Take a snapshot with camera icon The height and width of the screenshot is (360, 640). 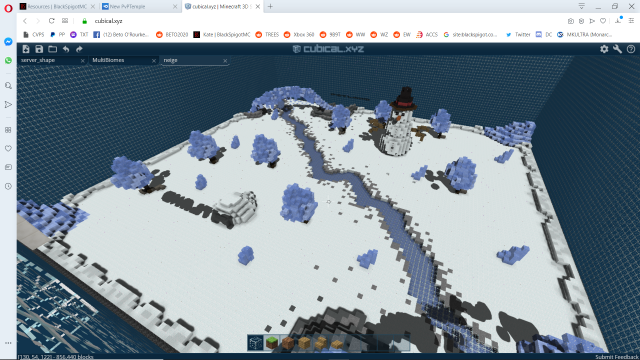point(571,21)
